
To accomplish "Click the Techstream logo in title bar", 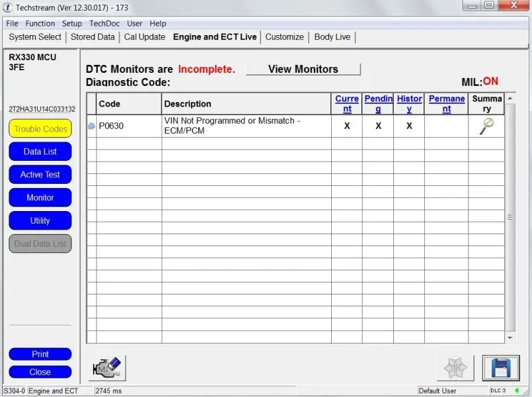I will pos(8,7).
